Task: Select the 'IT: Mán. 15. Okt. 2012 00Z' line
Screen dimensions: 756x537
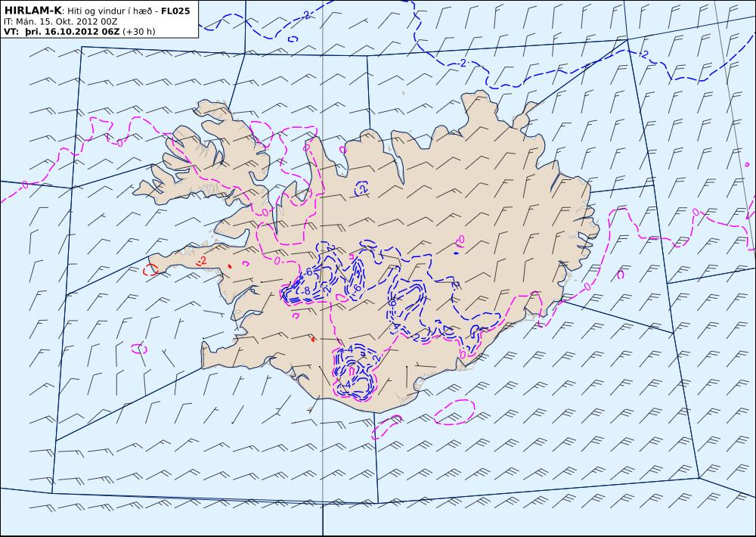Action: [60, 22]
